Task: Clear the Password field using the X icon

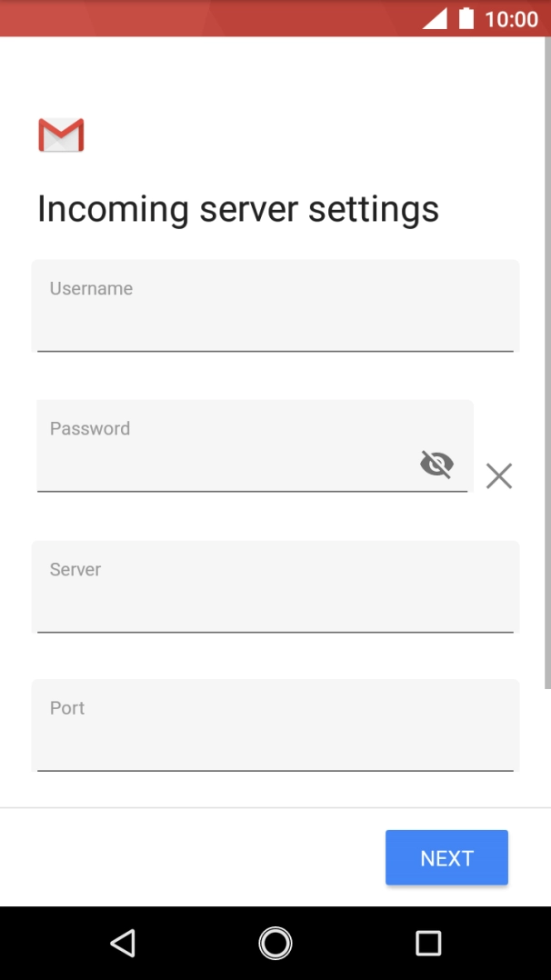Action: [x=498, y=475]
